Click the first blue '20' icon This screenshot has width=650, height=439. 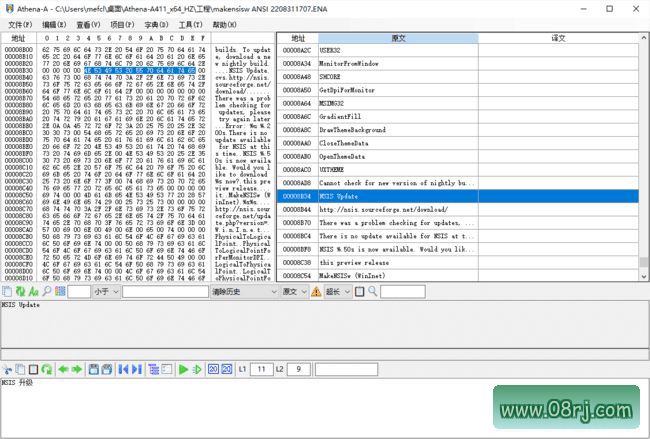tap(213, 369)
